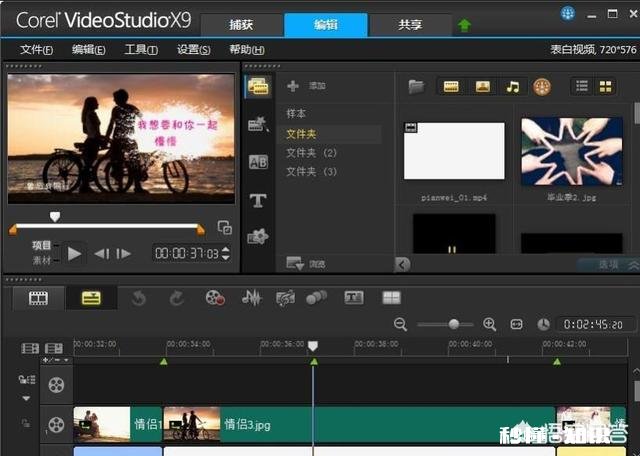Switch to Timeline view
Viewport: 640px width, 456px height.
click(x=91, y=298)
